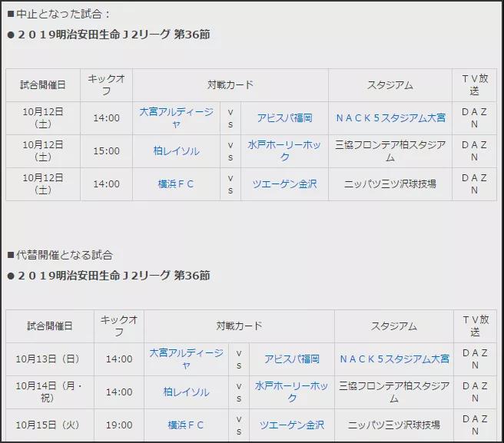Click ニッパツ三ツ沢球技場 in the 19:00 row
504x443 pixels.
pos(394,425)
